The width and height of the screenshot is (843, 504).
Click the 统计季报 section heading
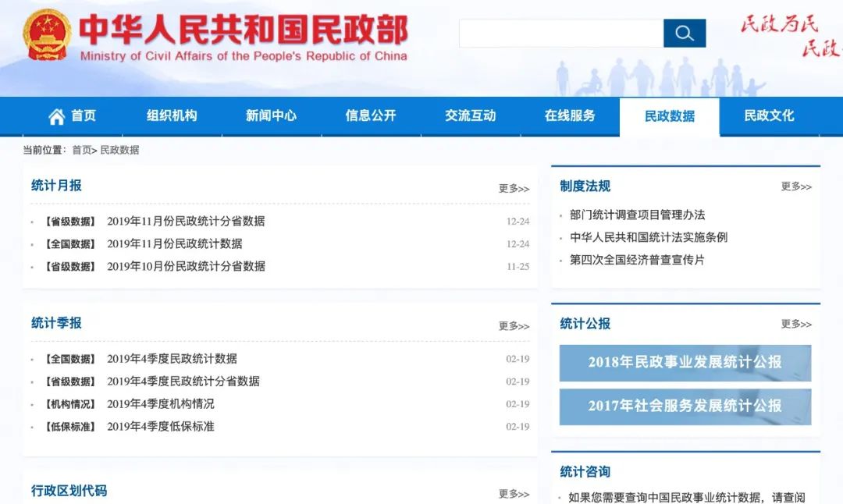pyautogui.click(x=56, y=324)
